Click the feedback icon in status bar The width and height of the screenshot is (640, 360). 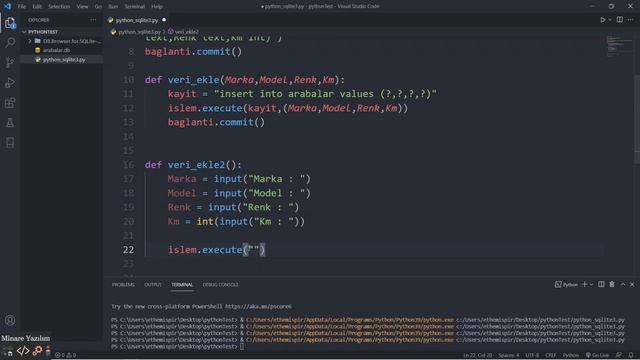619,355
